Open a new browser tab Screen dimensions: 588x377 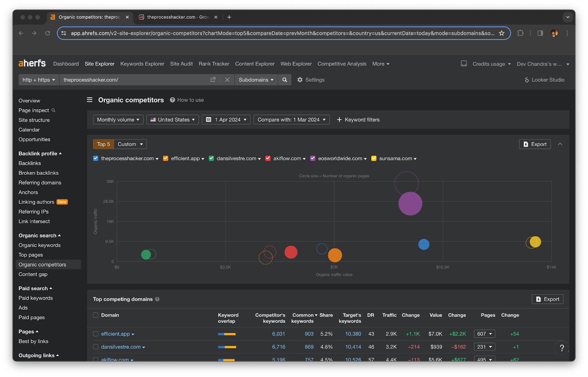click(229, 17)
